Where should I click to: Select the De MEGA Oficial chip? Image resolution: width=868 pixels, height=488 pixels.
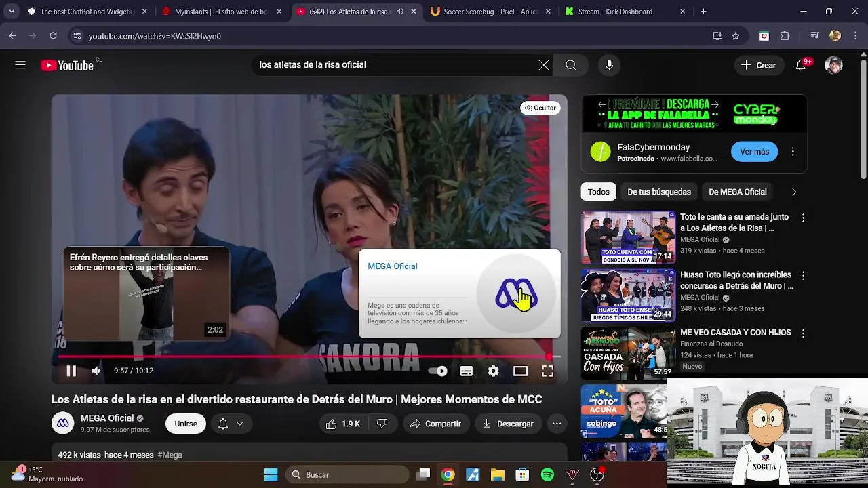pos(738,192)
